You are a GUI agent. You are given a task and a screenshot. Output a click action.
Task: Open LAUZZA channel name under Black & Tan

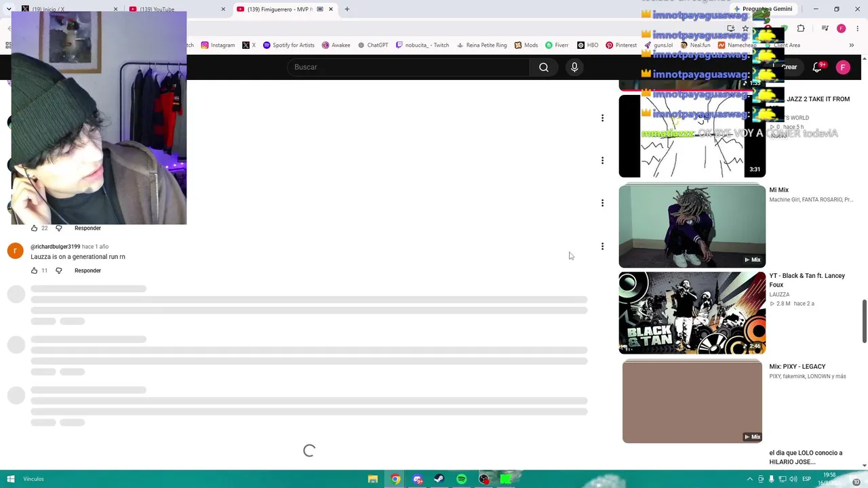point(779,295)
